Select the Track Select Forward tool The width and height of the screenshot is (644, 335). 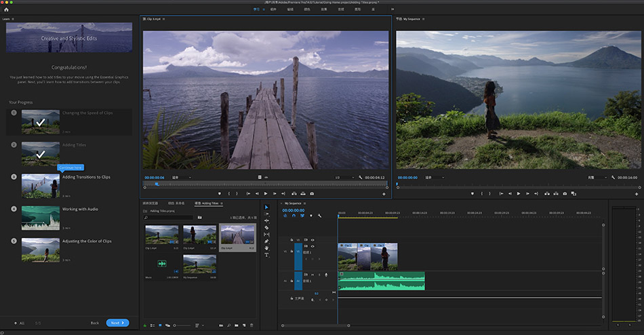266,214
